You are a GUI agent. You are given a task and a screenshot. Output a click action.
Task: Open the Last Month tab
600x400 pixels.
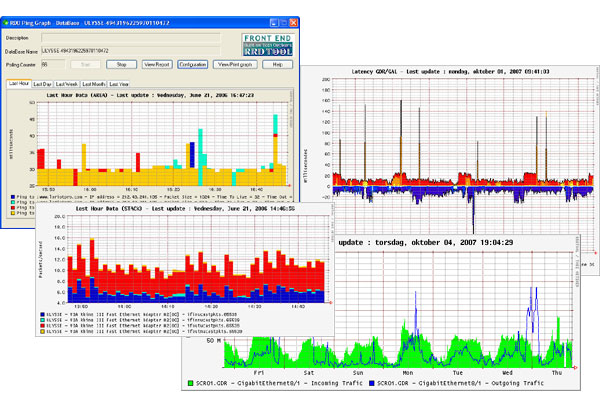pyautogui.click(x=93, y=84)
